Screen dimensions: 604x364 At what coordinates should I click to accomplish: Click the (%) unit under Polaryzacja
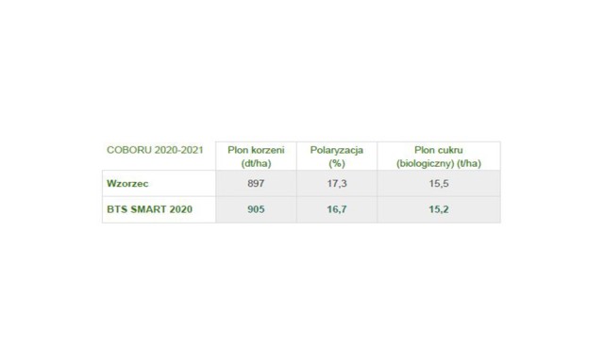(x=337, y=163)
